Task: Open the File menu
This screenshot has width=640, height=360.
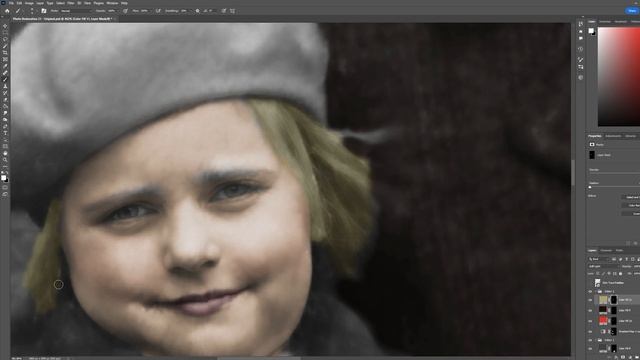Action: tap(11, 3)
